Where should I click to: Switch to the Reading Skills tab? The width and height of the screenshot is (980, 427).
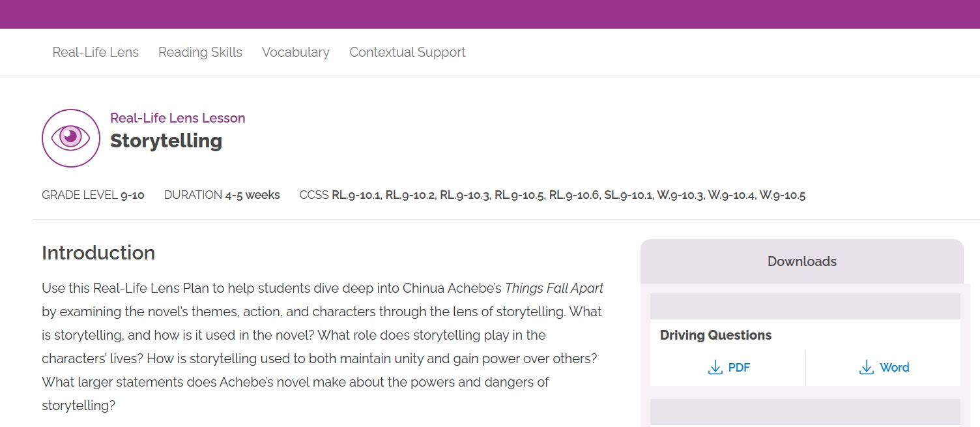pyautogui.click(x=200, y=52)
